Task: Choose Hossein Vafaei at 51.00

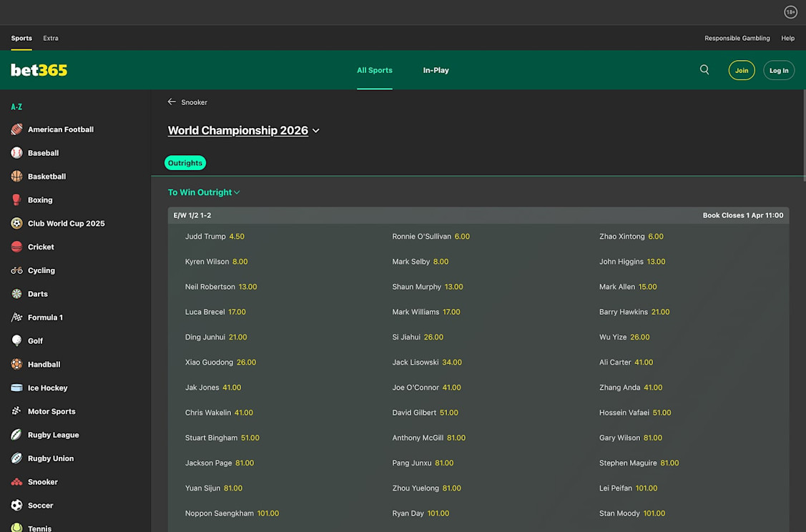Action: coord(635,413)
